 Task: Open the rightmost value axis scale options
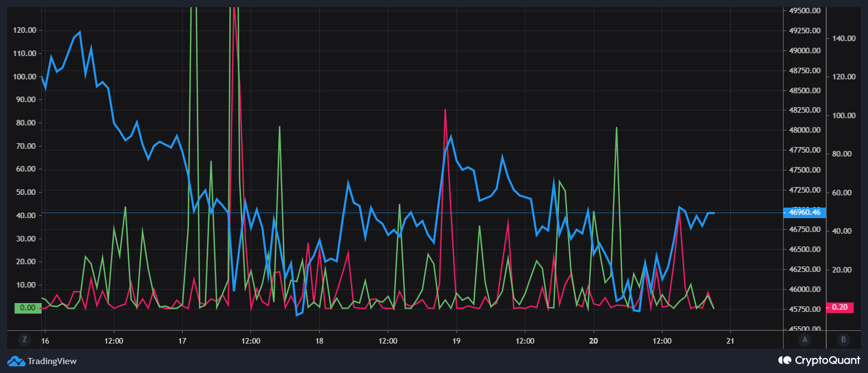(x=844, y=167)
